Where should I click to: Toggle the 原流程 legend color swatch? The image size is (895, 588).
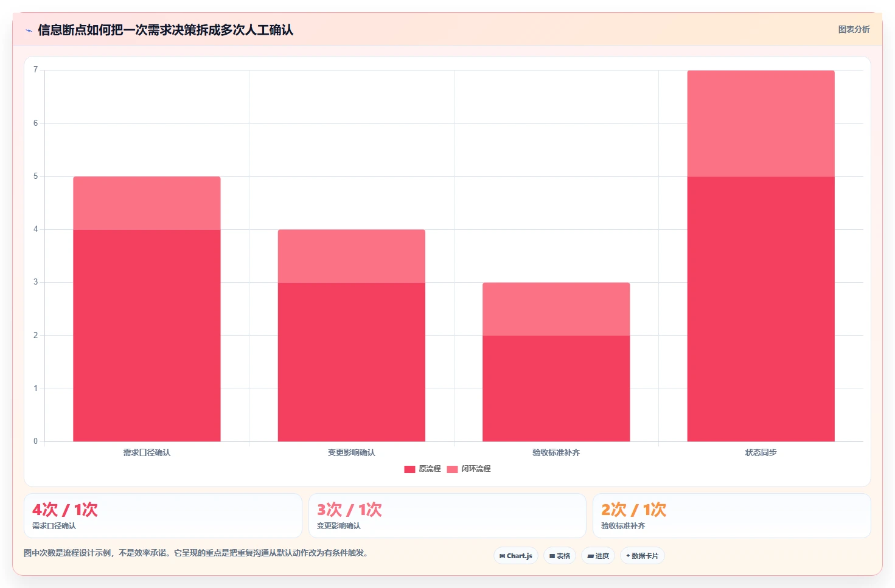point(409,469)
